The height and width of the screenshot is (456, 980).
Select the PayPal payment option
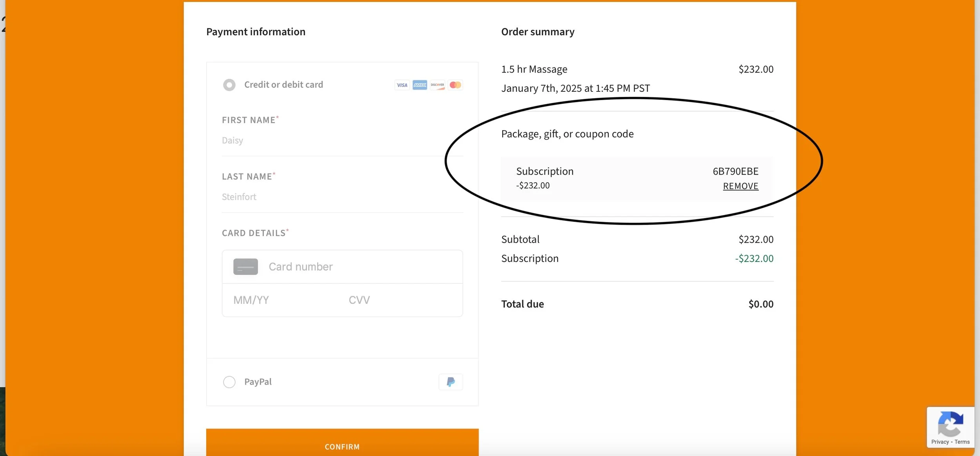coord(229,382)
